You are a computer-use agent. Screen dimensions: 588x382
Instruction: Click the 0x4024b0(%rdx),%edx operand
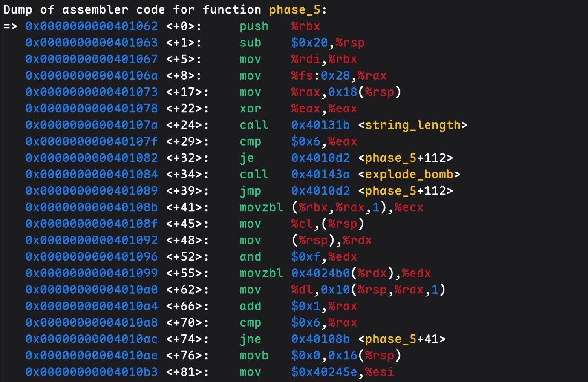[x=361, y=273]
